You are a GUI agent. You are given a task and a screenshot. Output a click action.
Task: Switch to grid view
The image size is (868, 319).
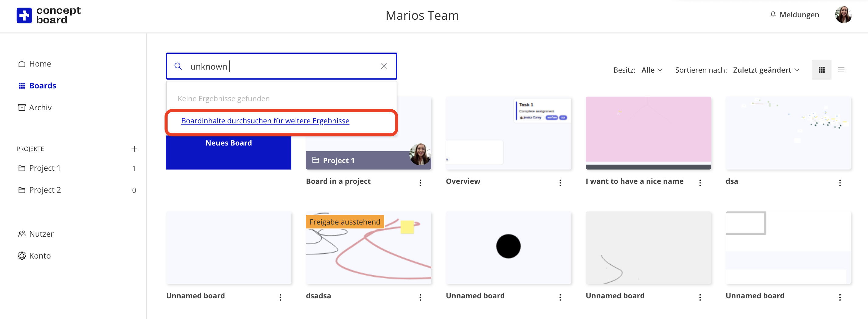pyautogui.click(x=821, y=70)
